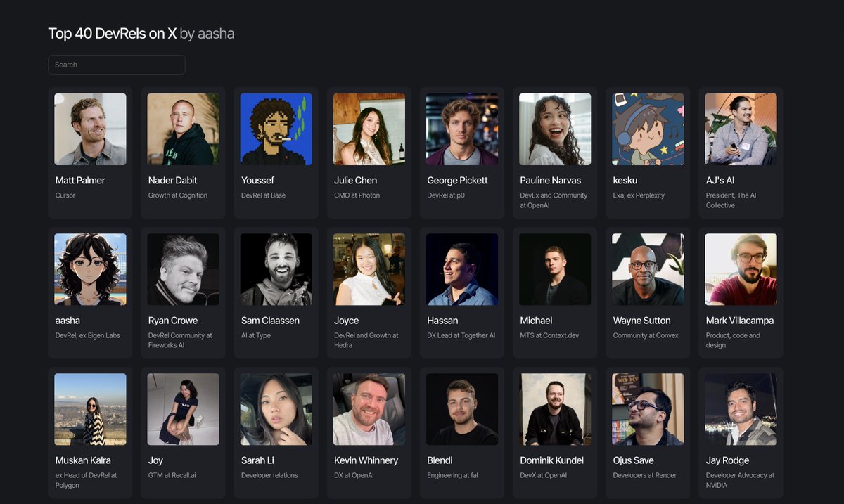Open Sam Claassen's profile photo
The image size is (844, 504).
[276, 269]
